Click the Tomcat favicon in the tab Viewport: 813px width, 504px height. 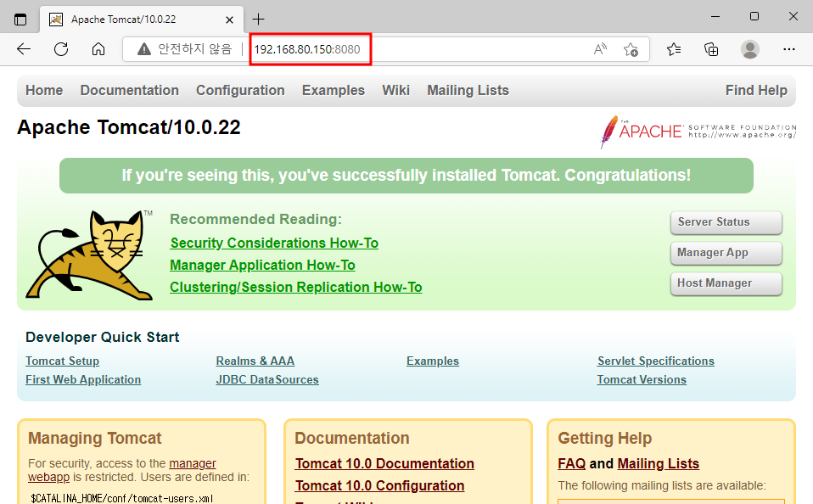pos(55,20)
